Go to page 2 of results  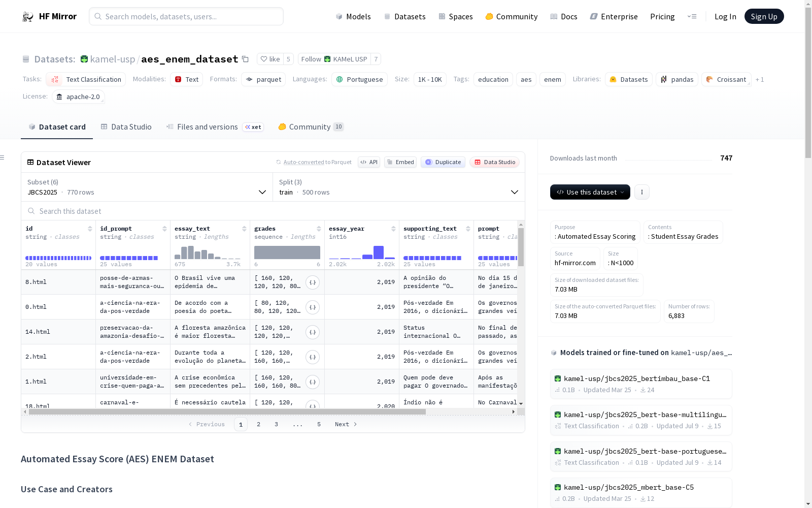pyautogui.click(x=258, y=424)
